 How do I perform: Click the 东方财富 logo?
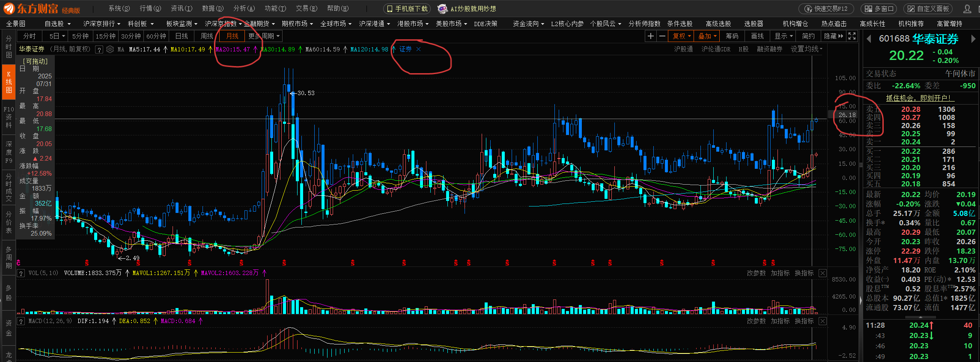tap(42, 9)
